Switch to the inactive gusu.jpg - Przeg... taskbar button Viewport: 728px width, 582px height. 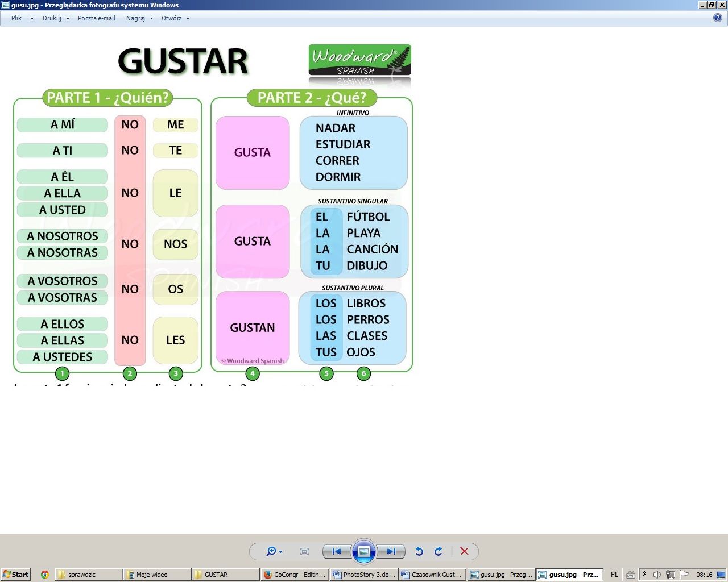[500, 575]
